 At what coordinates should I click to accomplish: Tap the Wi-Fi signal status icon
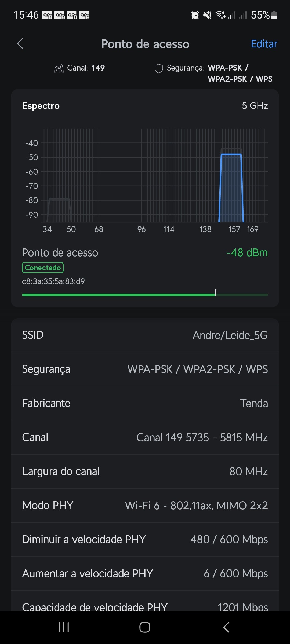[220, 15]
